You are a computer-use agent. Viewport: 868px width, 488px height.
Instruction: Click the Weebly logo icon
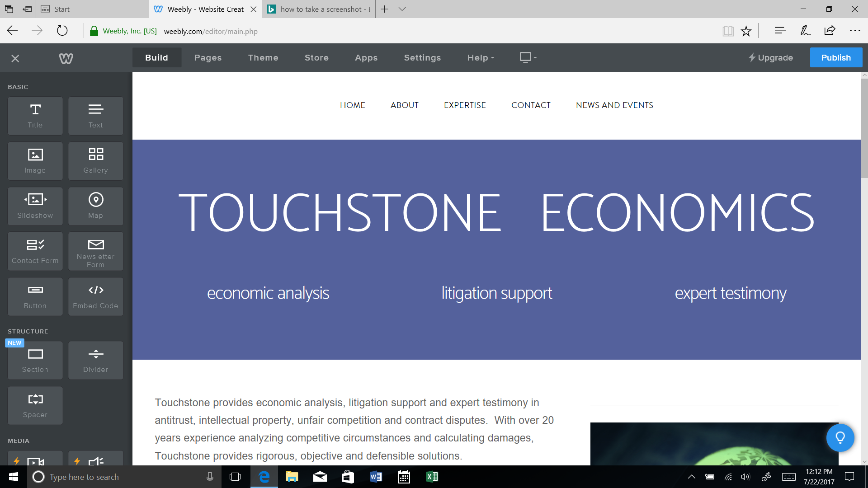pyautogui.click(x=66, y=58)
